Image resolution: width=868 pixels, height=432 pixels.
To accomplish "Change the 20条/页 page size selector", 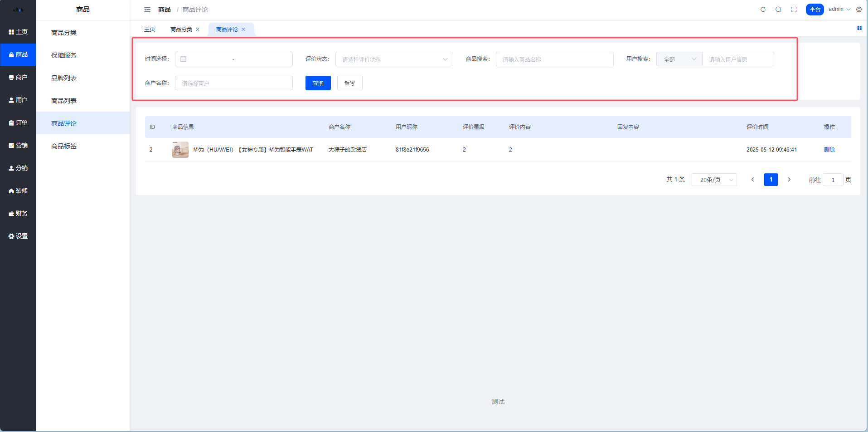I will coord(714,180).
